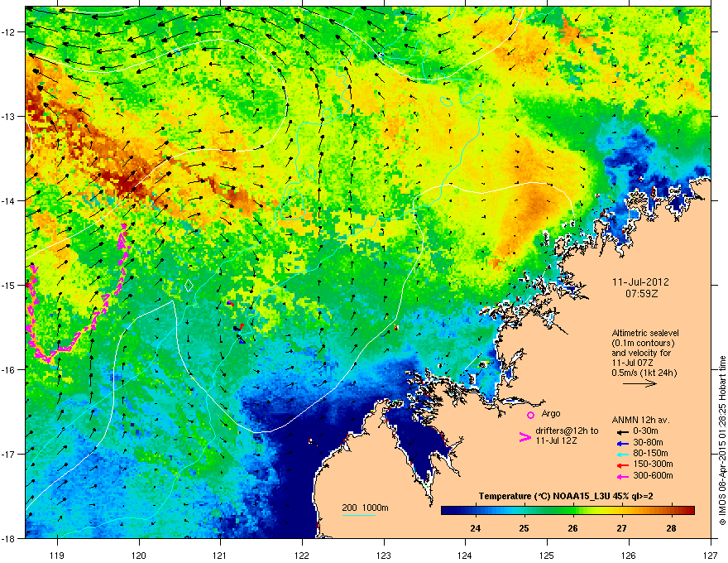The width and height of the screenshot is (728, 563).
Task: Click the 0.5m/s velocity scale arrow
Action: point(639,383)
